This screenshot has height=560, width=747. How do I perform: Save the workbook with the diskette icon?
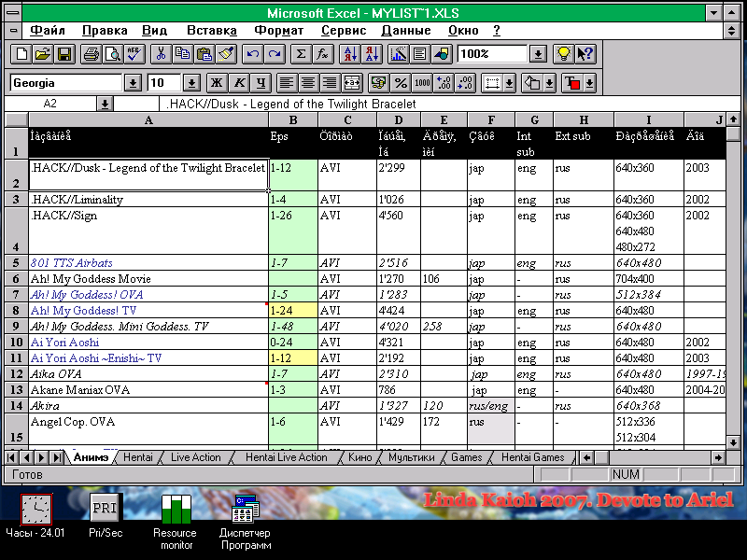point(64,54)
